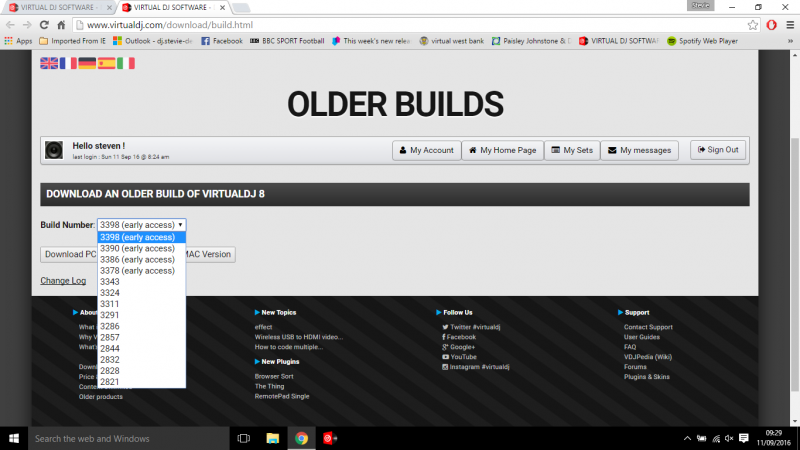This screenshot has width=800, height=450.
Task: Pick build 3291 in the dropdown
Action: pyautogui.click(x=142, y=315)
